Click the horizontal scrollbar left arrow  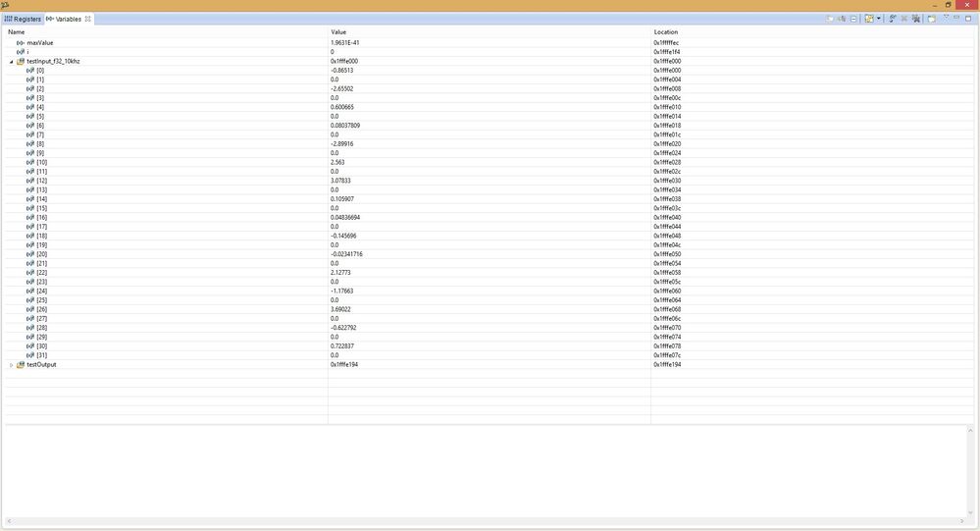tap(9, 521)
